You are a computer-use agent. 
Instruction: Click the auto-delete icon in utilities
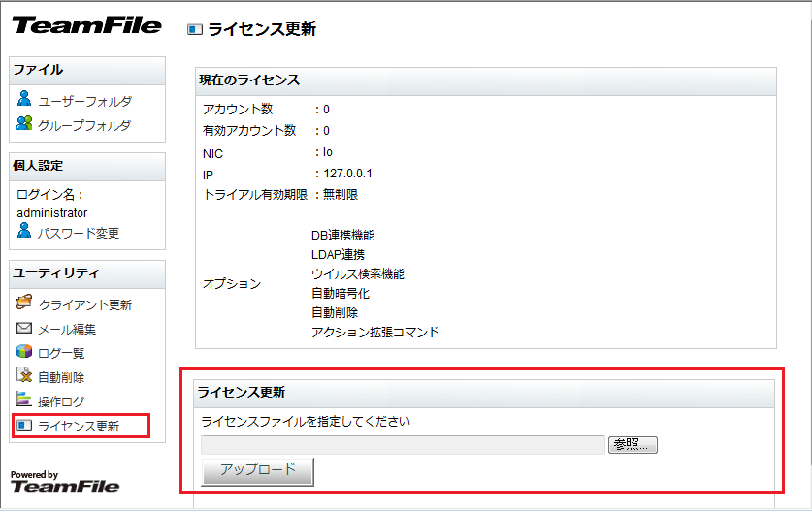(x=25, y=376)
